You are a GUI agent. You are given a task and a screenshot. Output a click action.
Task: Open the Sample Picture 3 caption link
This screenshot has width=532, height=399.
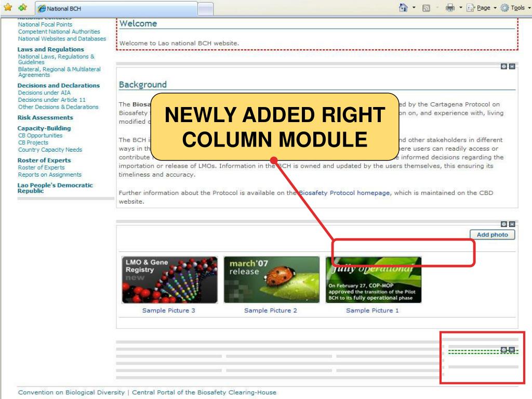pos(169,311)
